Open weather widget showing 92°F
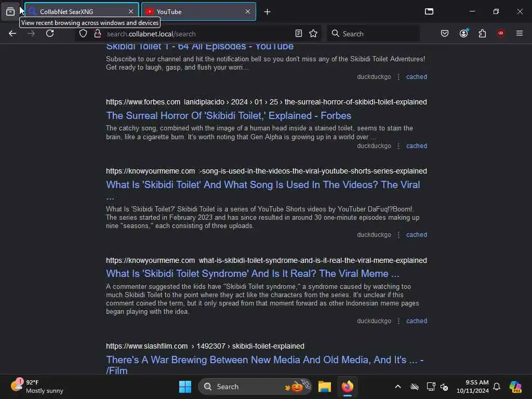This screenshot has width=532, height=399. pos(37,387)
